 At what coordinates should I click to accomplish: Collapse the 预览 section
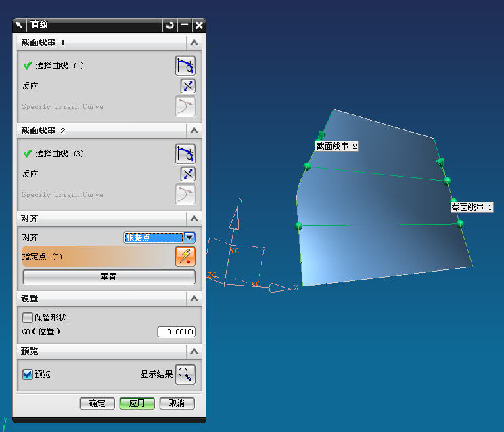click(194, 351)
